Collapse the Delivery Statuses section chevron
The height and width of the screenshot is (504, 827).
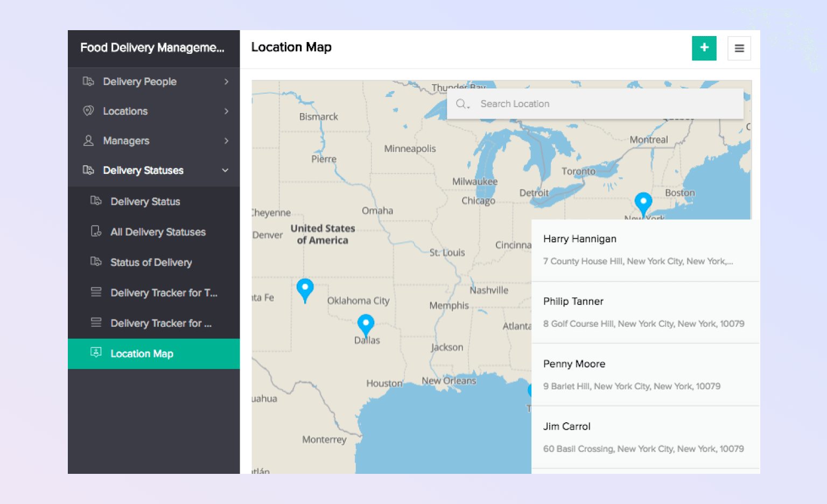(x=225, y=171)
